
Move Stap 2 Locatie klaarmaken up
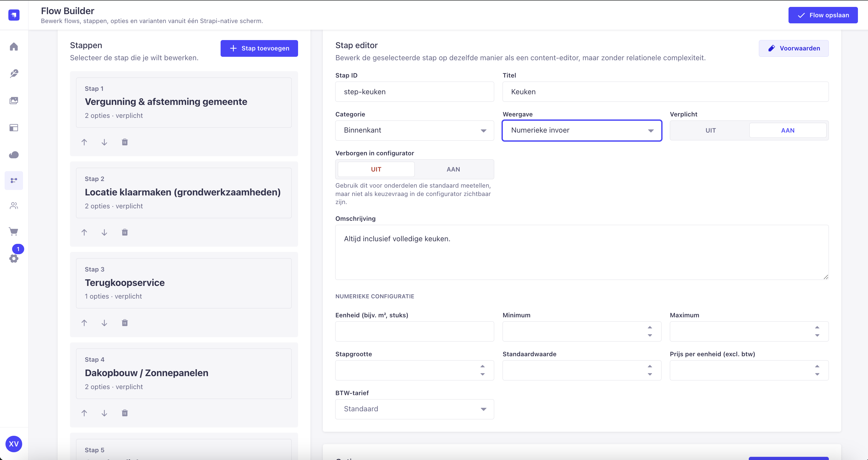click(84, 232)
